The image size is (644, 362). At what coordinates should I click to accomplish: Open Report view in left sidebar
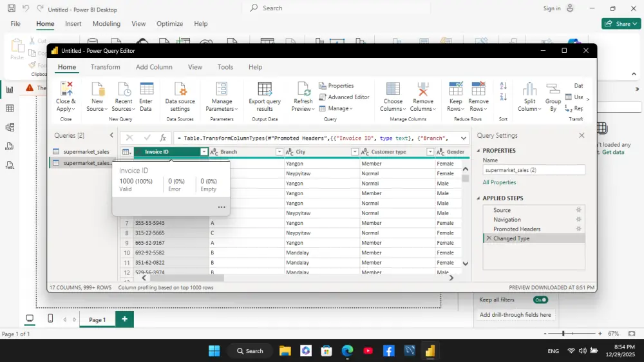click(10, 90)
